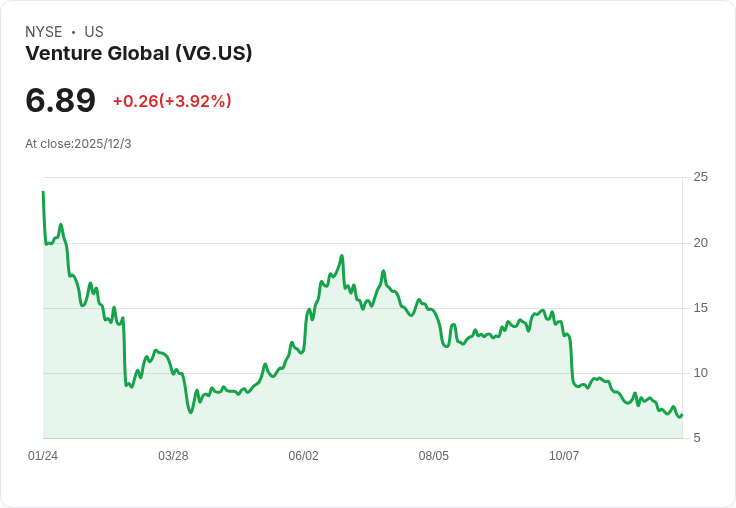Click the late-March low point on chart
Viewport: 736px width, 508px height.
coord(190,412)
